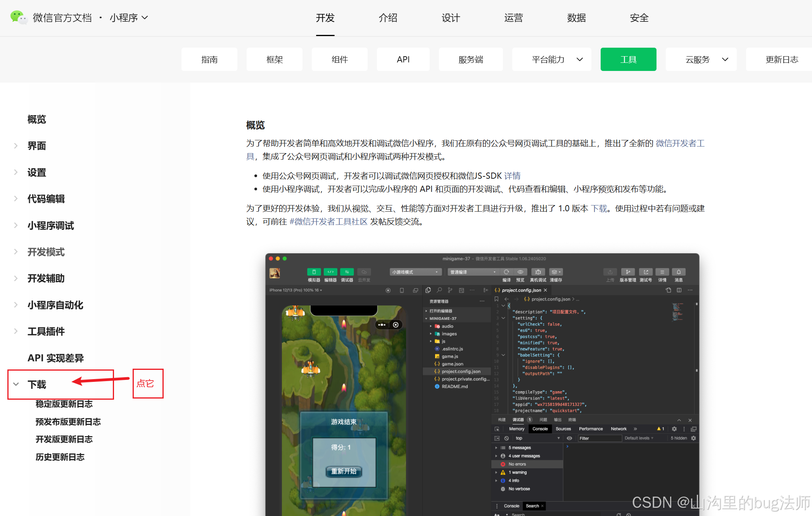Select the green 工具 navigation button
The width and height of the screenshot is (812, 516).
point(628,59)
